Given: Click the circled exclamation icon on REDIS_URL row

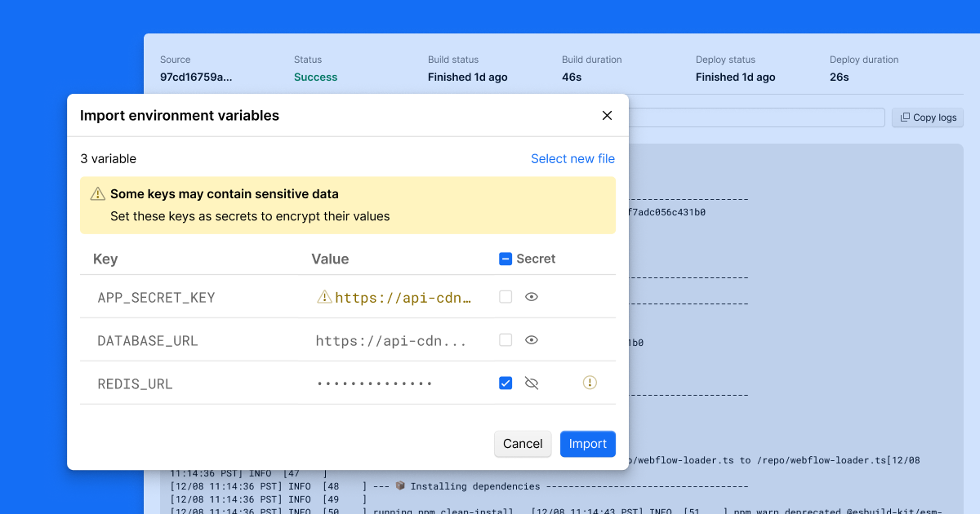Looking at the screenshot, I should (590, 383).
